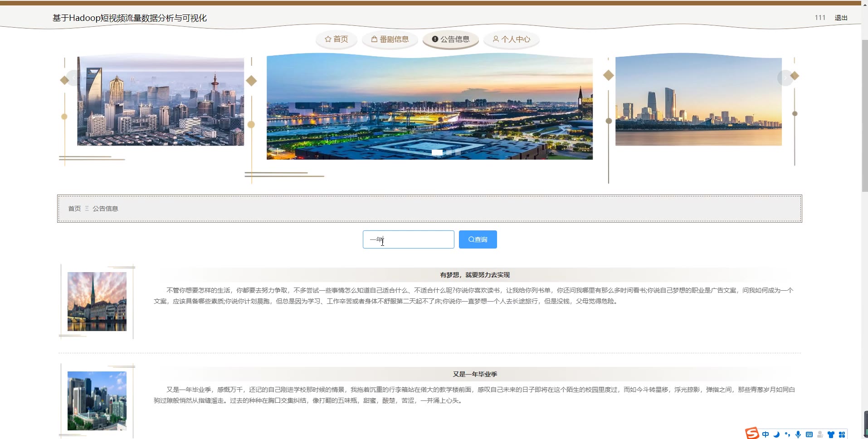868x439 pixels.
Task: Toggle the moon half-width icon in IME bar
Action: click(x=776, y=434)
